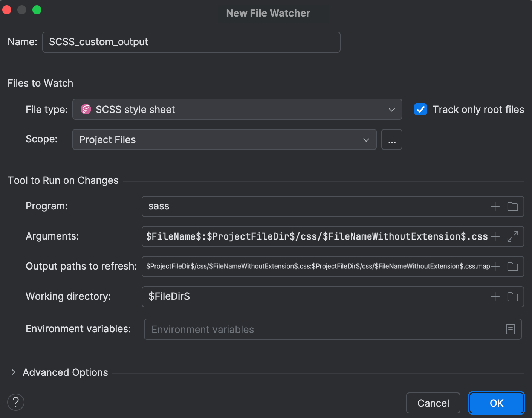
Task: Insert a macro into the Arguments field
Action: click(x=495, y=236)
